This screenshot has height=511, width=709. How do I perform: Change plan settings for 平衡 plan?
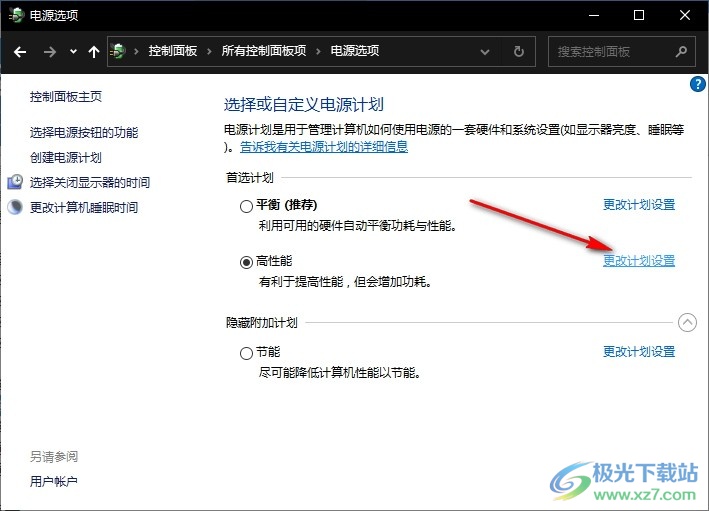[x=638, y=205]
